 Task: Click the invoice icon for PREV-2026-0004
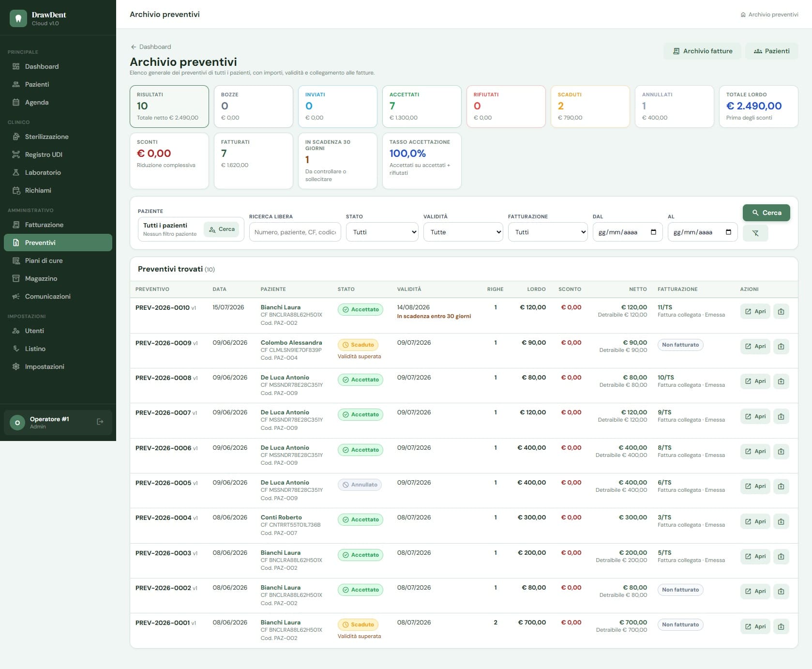click(x=781, y=521)
